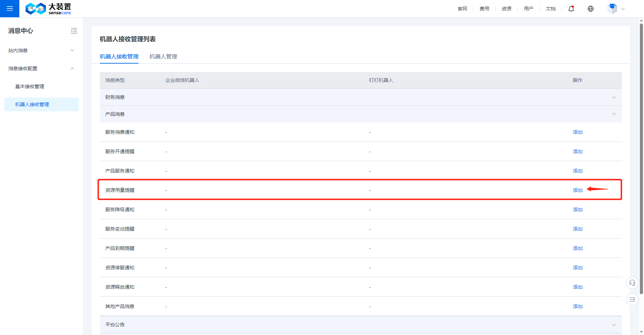This screenshot has height=335, width=644.
Task: Expand the 站内消息 menu
Action: point(41,50)
